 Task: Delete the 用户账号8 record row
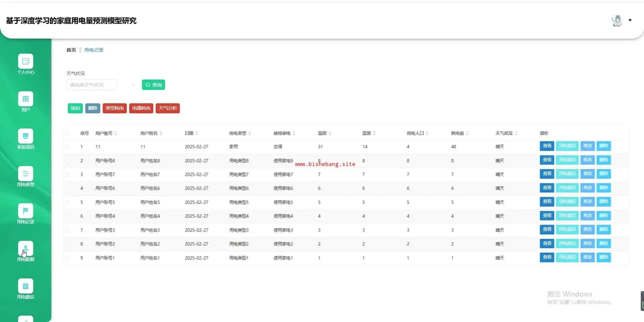[x=604, y=160]
